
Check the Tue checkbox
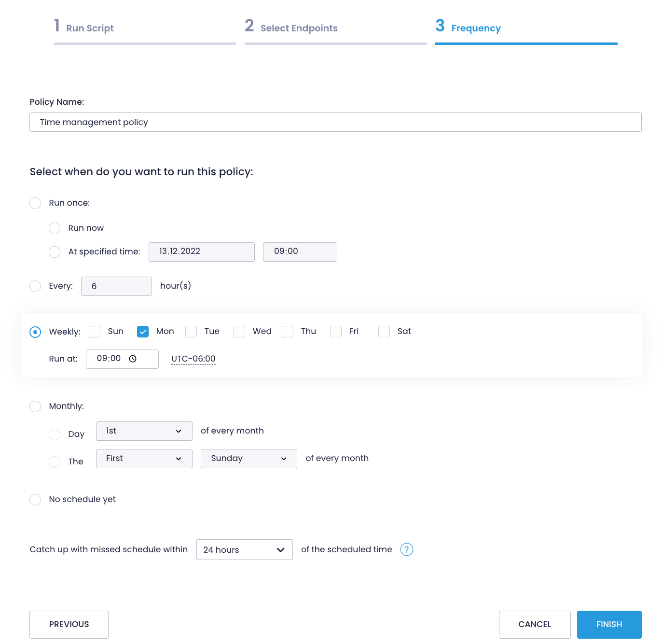point(191,332)
